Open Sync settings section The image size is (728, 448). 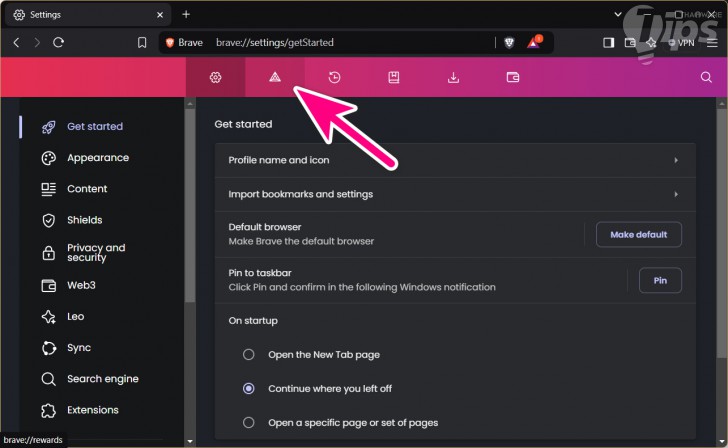coord(78,348)
